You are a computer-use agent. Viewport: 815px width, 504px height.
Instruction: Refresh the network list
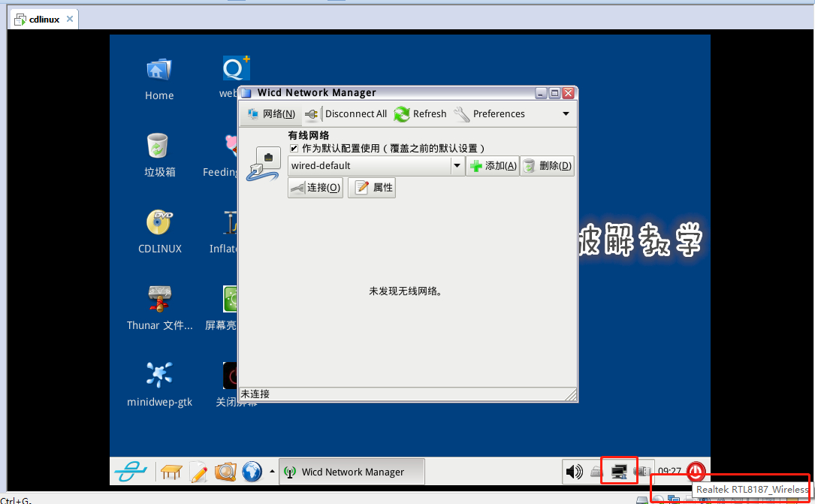420,113
